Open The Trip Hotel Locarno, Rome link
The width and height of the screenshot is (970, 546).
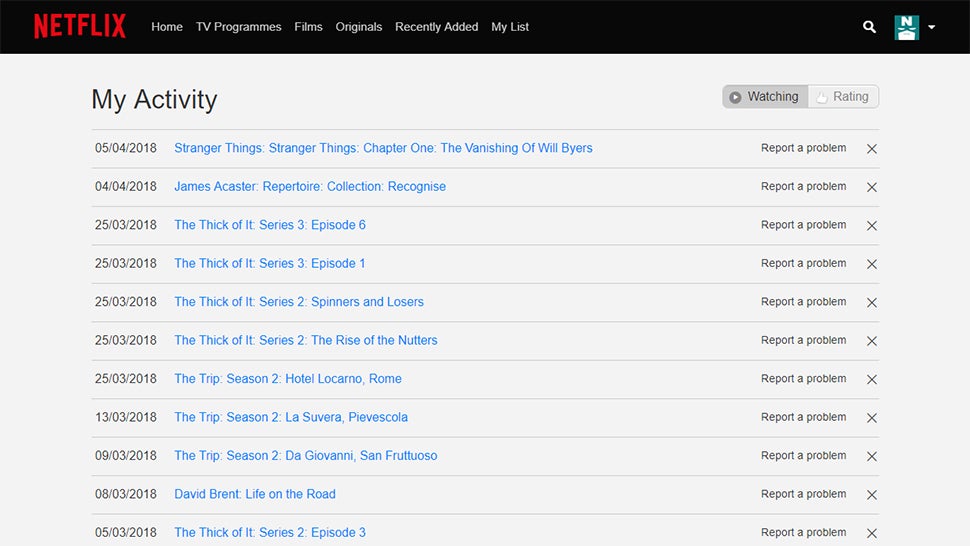point(288,378)
